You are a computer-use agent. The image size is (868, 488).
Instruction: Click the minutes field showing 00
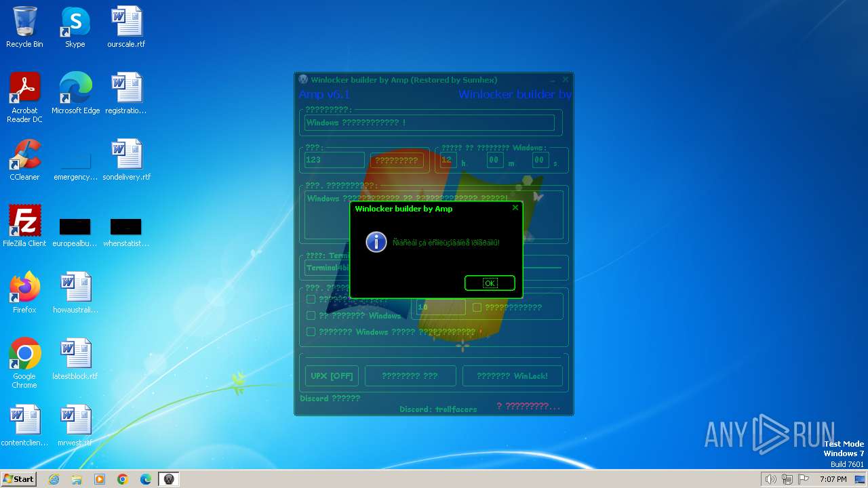pos(494,160)
